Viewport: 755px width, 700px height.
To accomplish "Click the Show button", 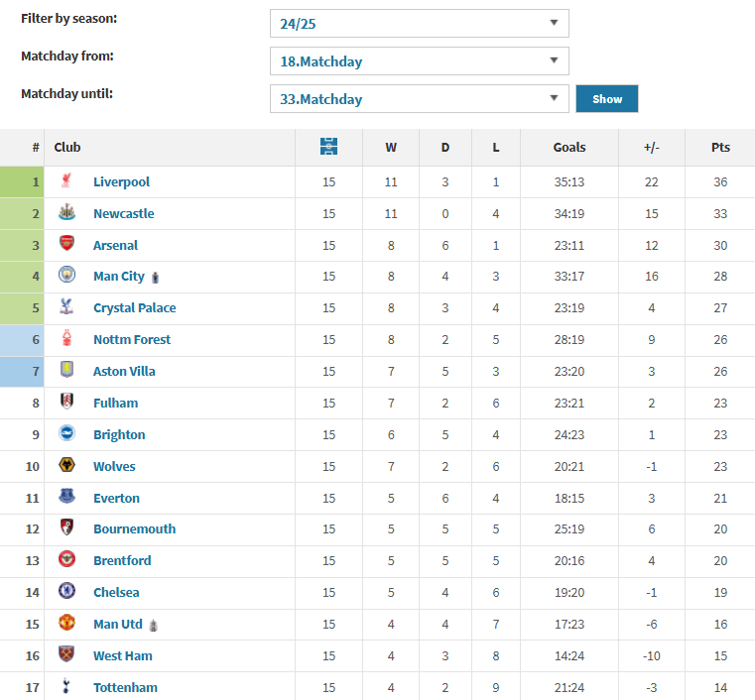I will tap(607, 98).
